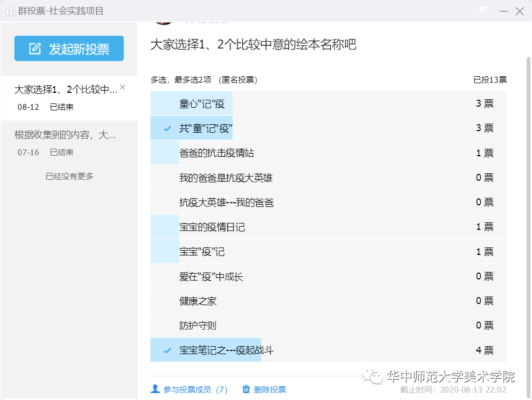This screenshot has width=532, height=400.
Task: Click the vertical scrollbar on the right
Action: coord(528,160)
